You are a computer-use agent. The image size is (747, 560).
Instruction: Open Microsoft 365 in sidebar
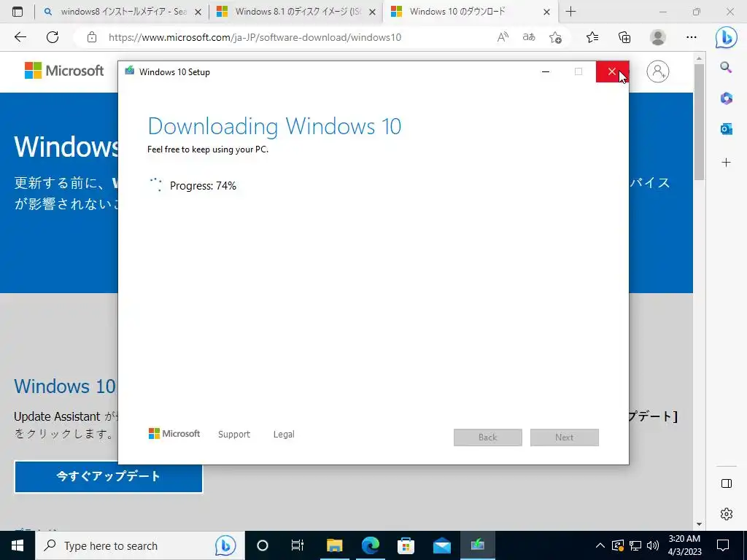coord(726,98)
